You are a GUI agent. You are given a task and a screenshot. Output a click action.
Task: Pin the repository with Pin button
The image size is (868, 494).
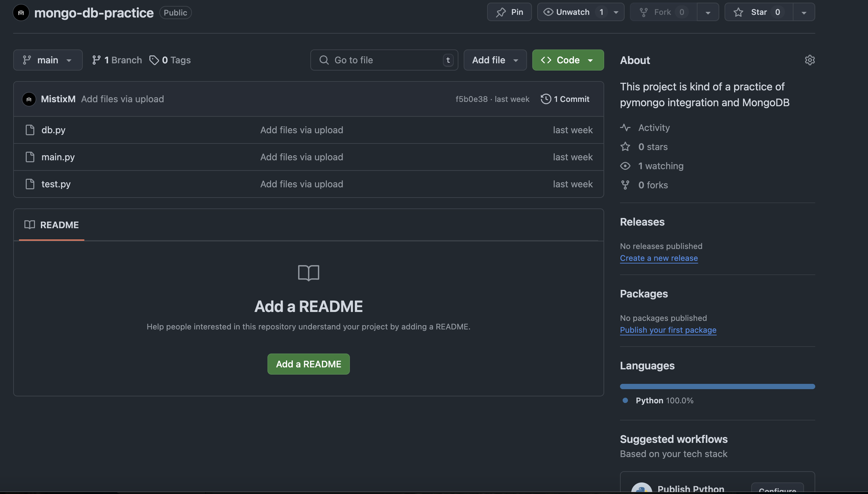509,12
